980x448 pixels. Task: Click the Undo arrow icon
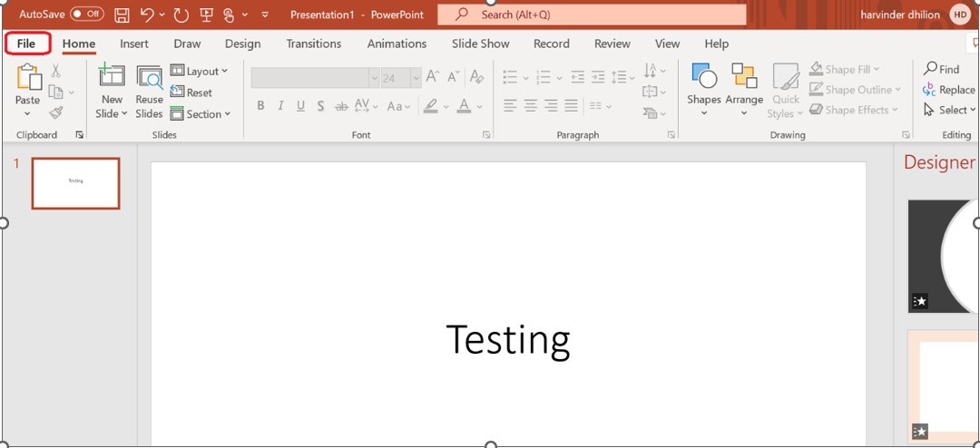click(x=147, y=15)
